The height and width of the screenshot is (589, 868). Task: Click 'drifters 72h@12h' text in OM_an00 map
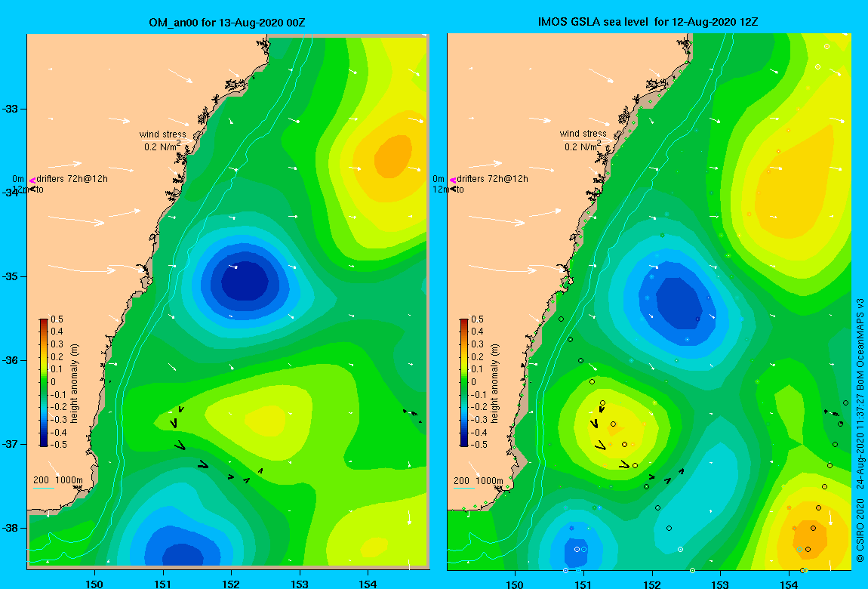(72, 179)
